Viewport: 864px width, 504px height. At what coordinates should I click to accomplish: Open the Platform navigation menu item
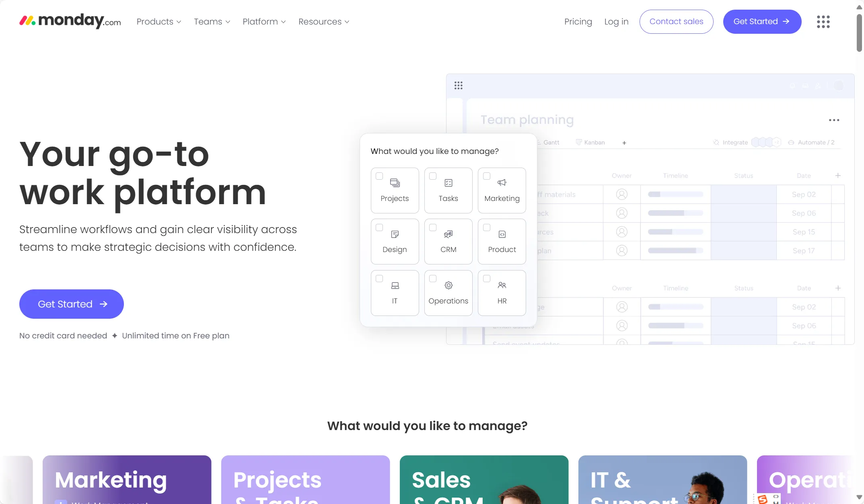coord(263,21)
